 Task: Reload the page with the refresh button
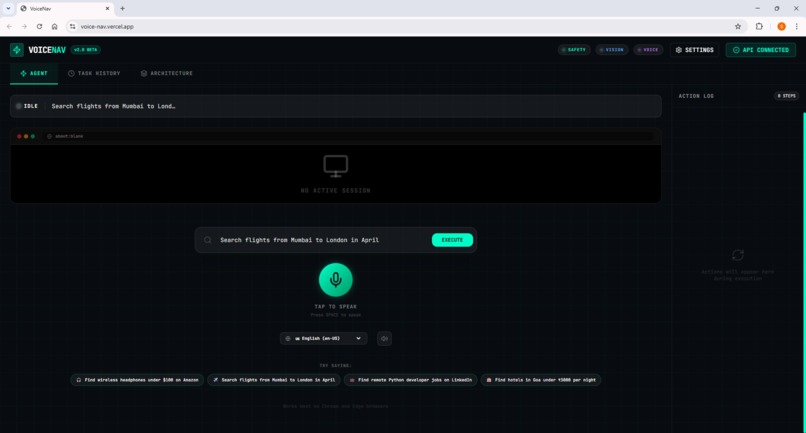[x=39, y=26]
